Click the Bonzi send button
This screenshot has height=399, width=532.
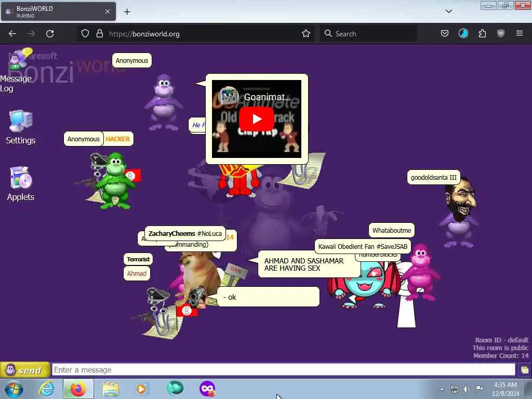(x=25, y=370)
